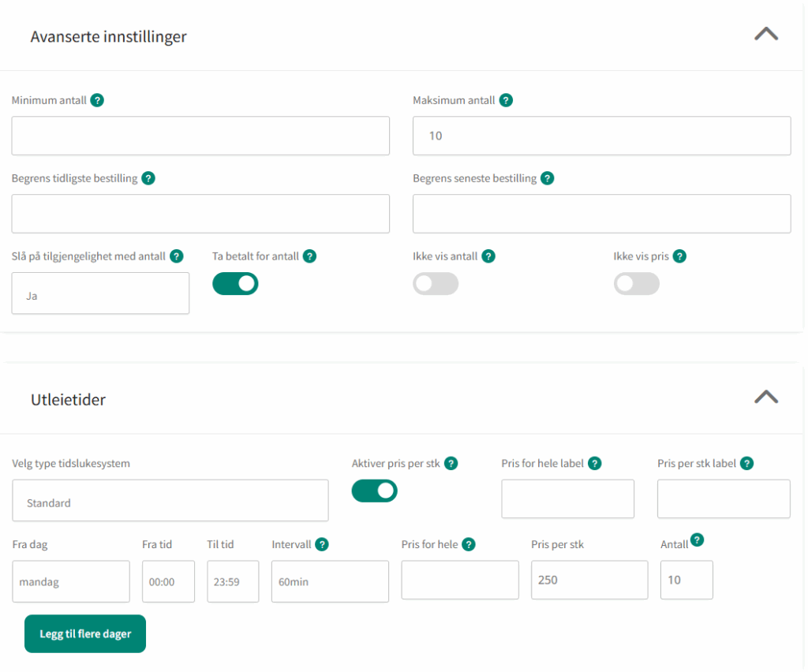Open help for Pris per stk label
Image resolution: width=808 pixels, height=672 pixels.
(x=746, y=464)
